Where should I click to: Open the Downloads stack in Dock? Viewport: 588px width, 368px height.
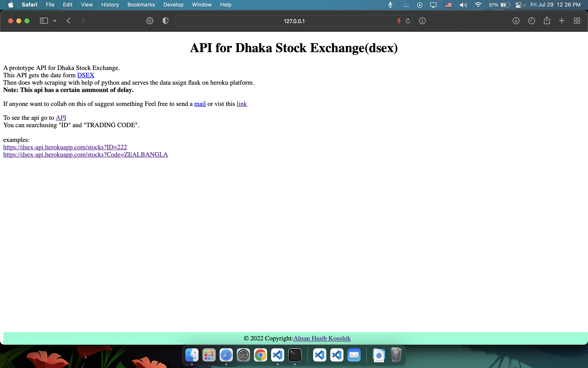click(x=379, y=355)
